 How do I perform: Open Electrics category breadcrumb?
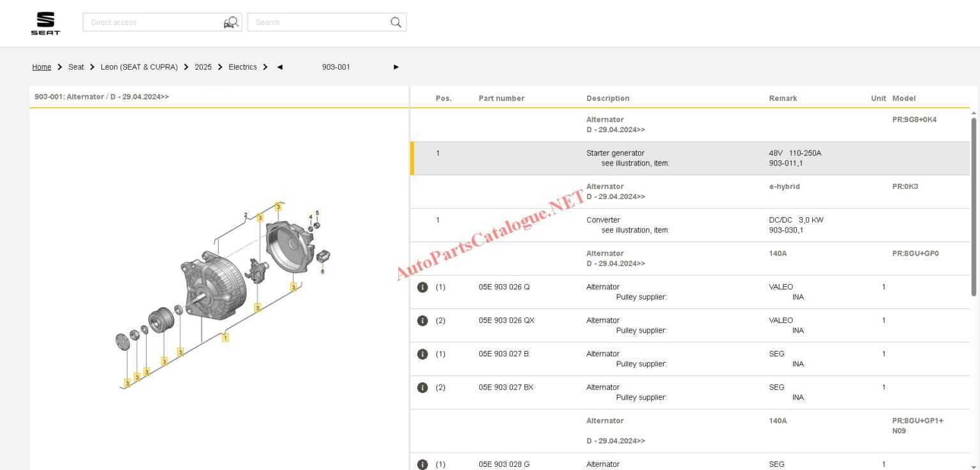[242, 67]
